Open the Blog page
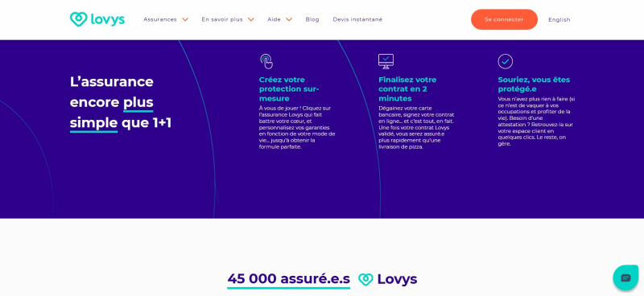 tap(312, 19)
